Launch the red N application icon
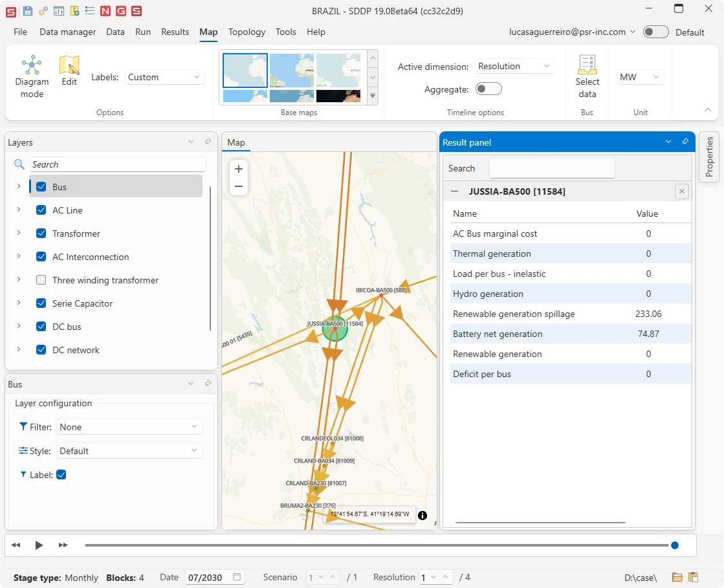724x588 pixels. click(105, 11)
